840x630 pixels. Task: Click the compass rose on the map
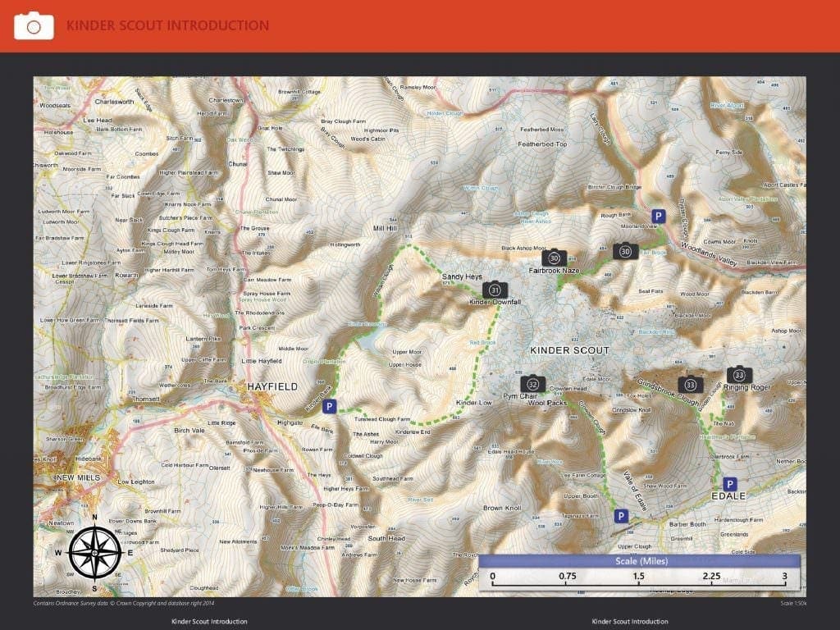pos(95,552)
